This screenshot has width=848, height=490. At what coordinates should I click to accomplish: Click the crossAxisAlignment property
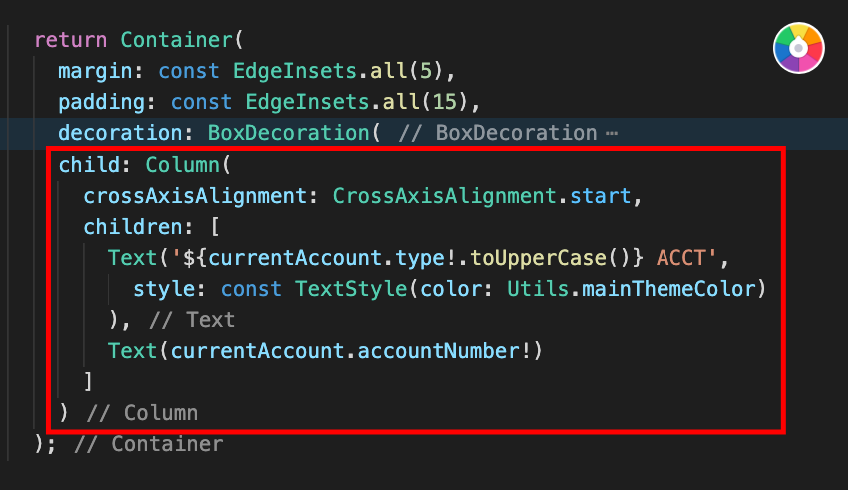pyautogui.click(x=195, y=196)
